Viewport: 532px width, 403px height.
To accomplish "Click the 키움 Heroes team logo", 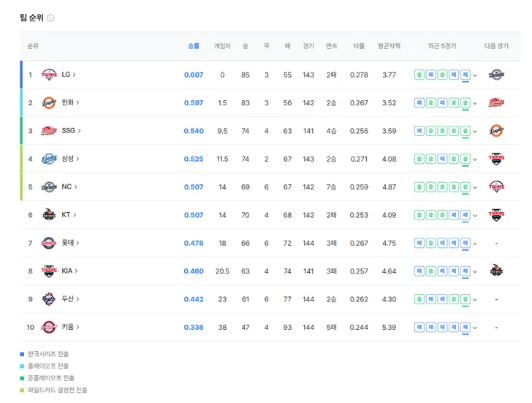I will (49, 327).
